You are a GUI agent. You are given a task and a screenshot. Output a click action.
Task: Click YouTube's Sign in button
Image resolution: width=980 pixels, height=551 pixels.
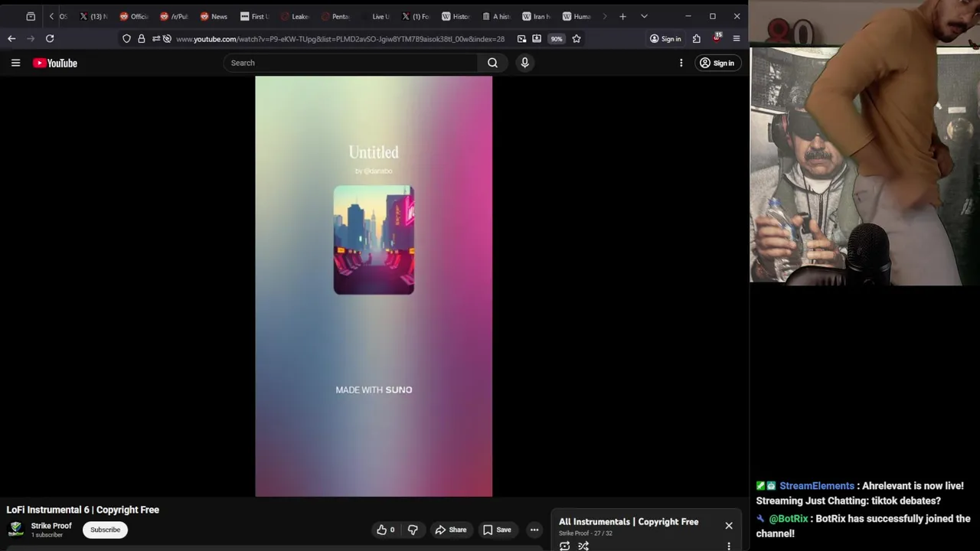point(717,63)
